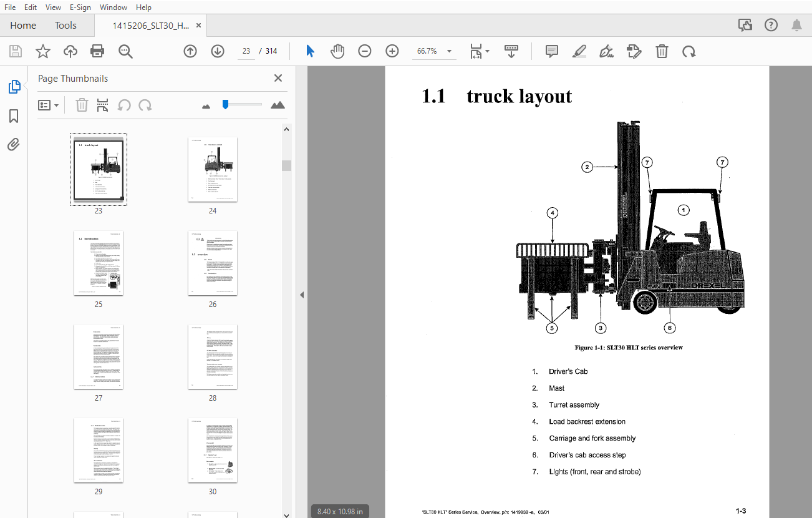Image resolution: width=812 pixels, height=518 pixels.
Task: Select the page 29 thumbnail
Action: 99,451
